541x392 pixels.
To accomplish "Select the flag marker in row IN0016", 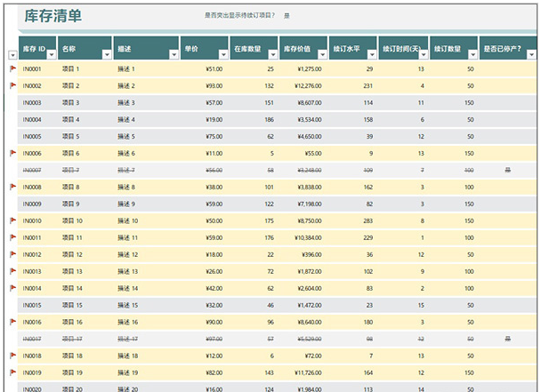I will pyautogui.click(x=12, y=322).
